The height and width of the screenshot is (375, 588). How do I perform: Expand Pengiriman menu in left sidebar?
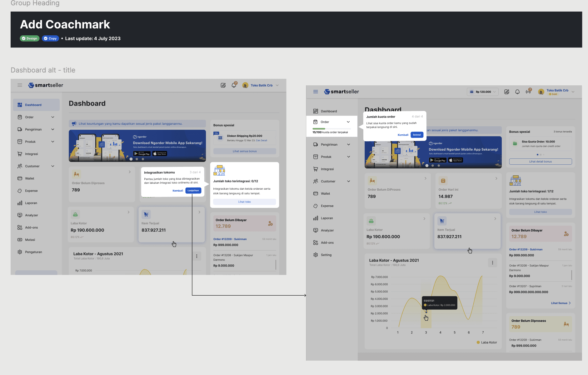[53, 129]
